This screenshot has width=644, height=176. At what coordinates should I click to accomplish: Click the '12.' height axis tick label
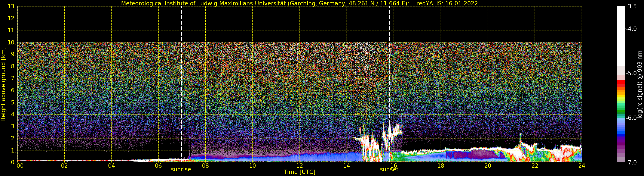pos(12,18)
